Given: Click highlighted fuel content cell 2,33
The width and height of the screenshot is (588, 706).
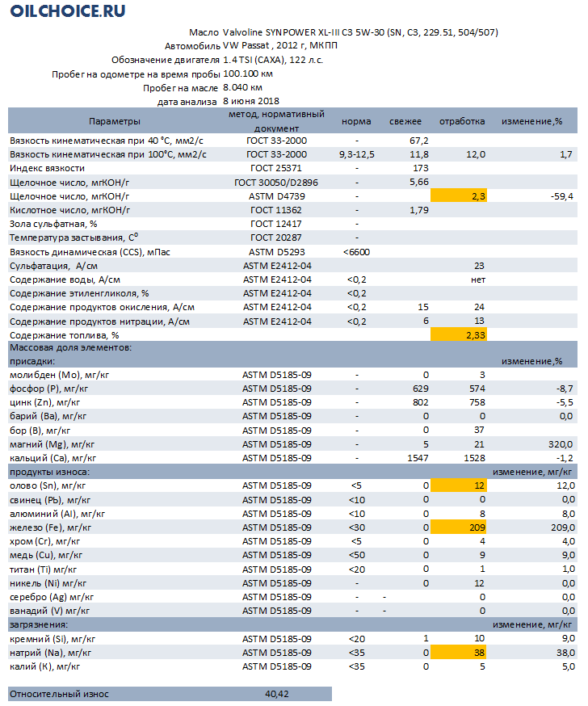Looking at the screenshot, I should [x=458, y=334].
